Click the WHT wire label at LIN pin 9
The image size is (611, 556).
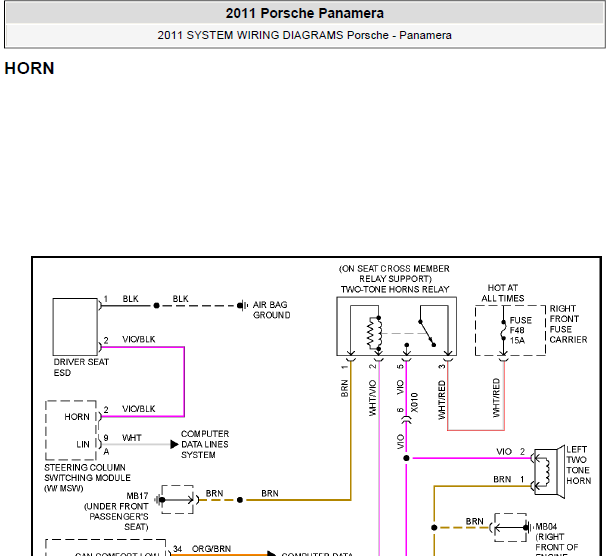click(132, 438)
